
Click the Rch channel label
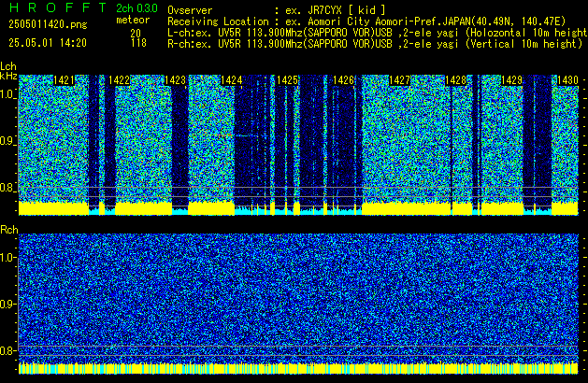[9, 230]
